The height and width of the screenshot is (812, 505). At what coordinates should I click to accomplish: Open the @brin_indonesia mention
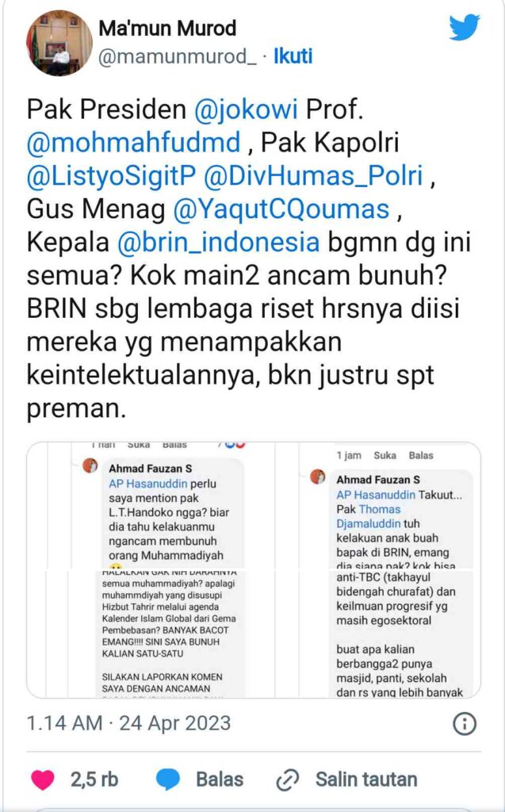219,243
